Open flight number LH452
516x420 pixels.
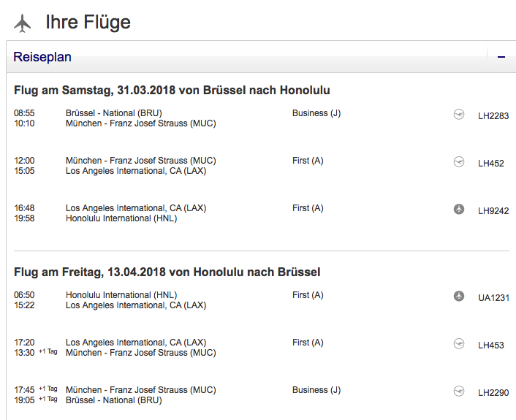[x=491, y=164]
